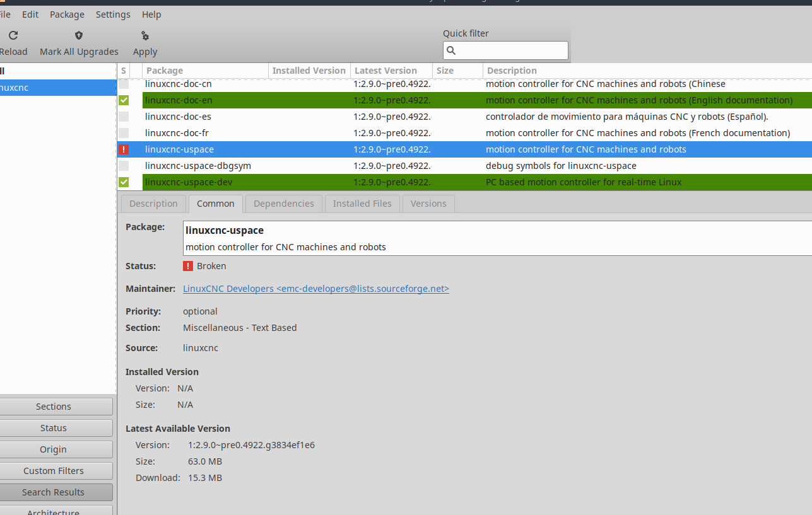Viewport: 812px width, 515px height.
Task: Sort by the Package column header
Action: pyautogui.click(x=206, y=71)
